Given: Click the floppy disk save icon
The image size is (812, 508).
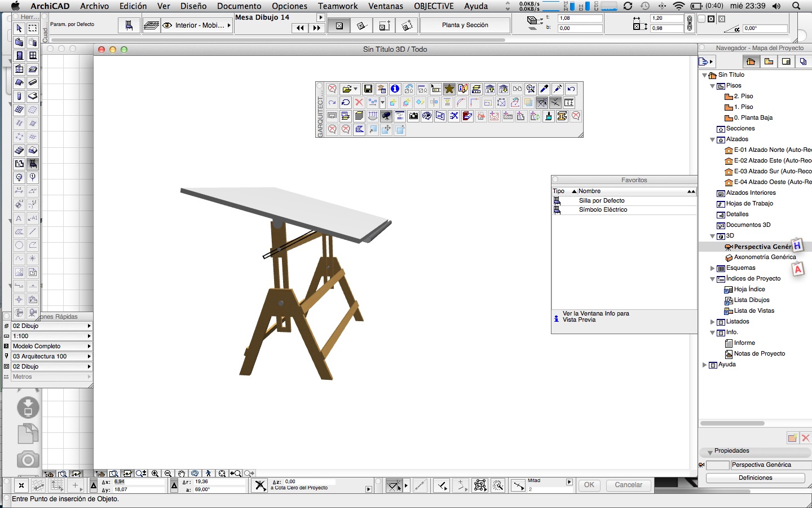Looking at the screenshot, I should click(368, 89).
